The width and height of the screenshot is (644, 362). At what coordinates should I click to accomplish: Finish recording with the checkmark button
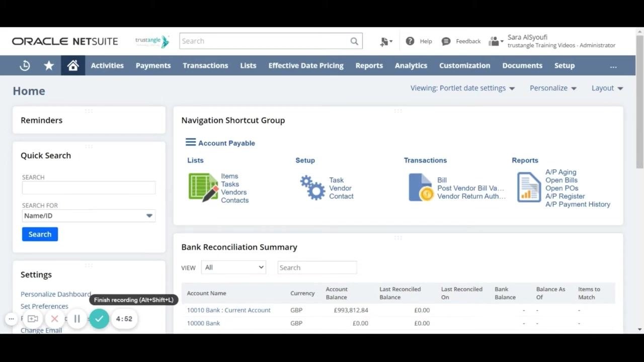click(x=99, y=319)
